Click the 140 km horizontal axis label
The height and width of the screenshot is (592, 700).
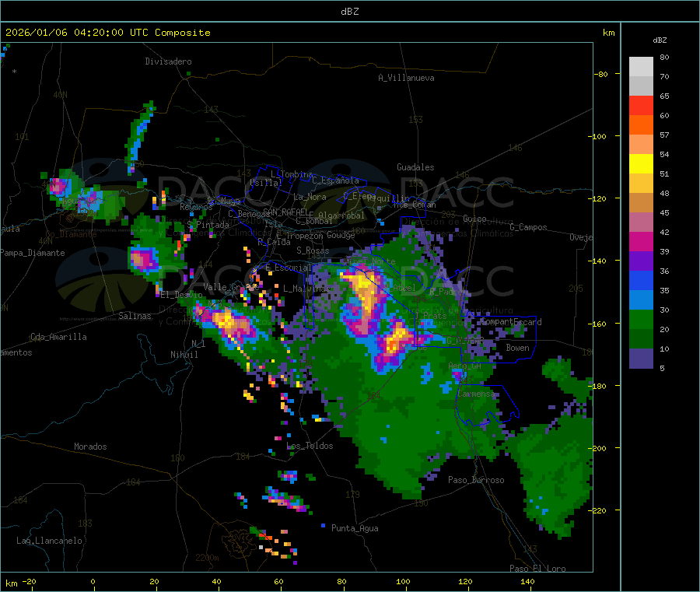point(527,581)
